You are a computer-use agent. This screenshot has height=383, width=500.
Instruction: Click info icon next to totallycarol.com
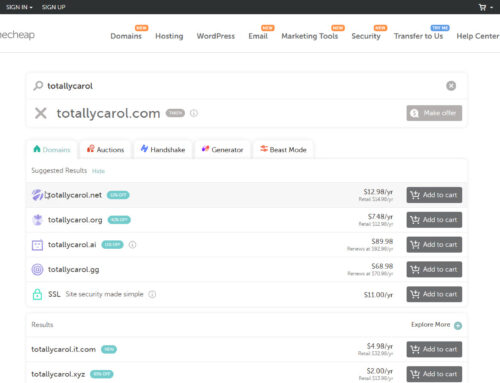(194, 113)
